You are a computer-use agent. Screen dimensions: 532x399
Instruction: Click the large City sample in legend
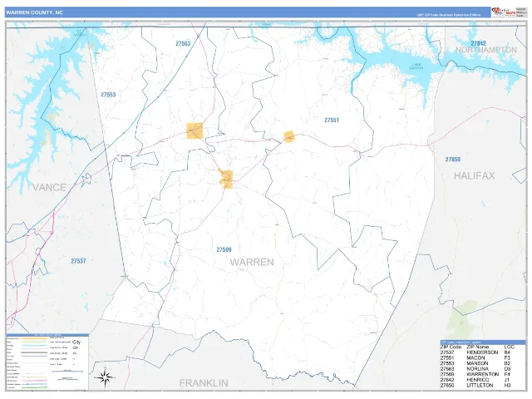pyautogui.click(x=76, y=342)
